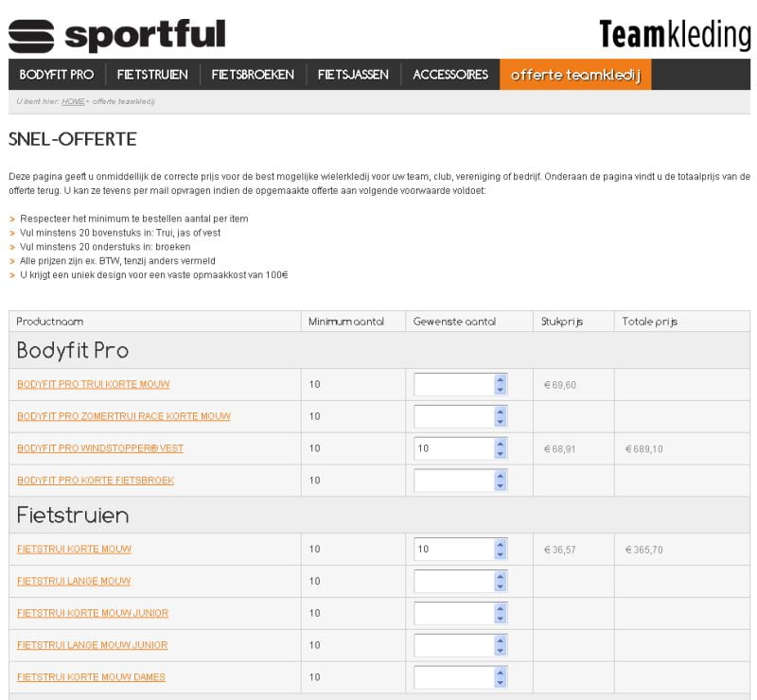Open the BODYFIT PRO menu tab

(x=57, y=75)
